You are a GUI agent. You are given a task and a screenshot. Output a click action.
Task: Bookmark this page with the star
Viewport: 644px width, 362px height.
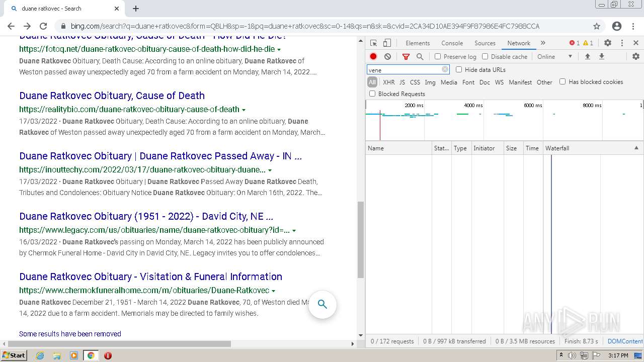coord(597,26)
